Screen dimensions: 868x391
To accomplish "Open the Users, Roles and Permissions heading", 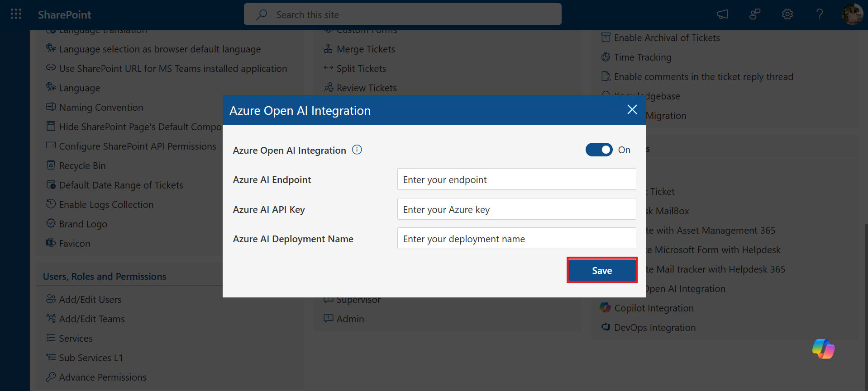I will [x=105, y=276].
